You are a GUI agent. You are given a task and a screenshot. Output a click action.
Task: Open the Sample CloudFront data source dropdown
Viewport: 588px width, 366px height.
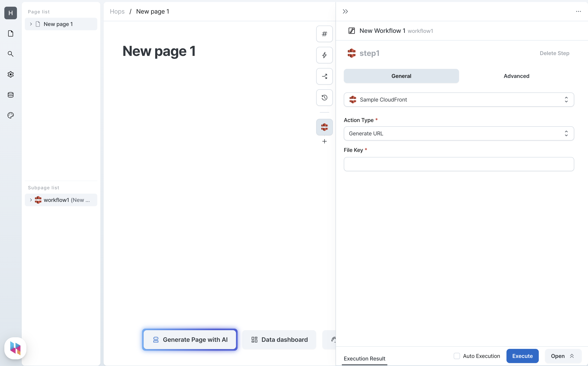(x=459, y=100)
